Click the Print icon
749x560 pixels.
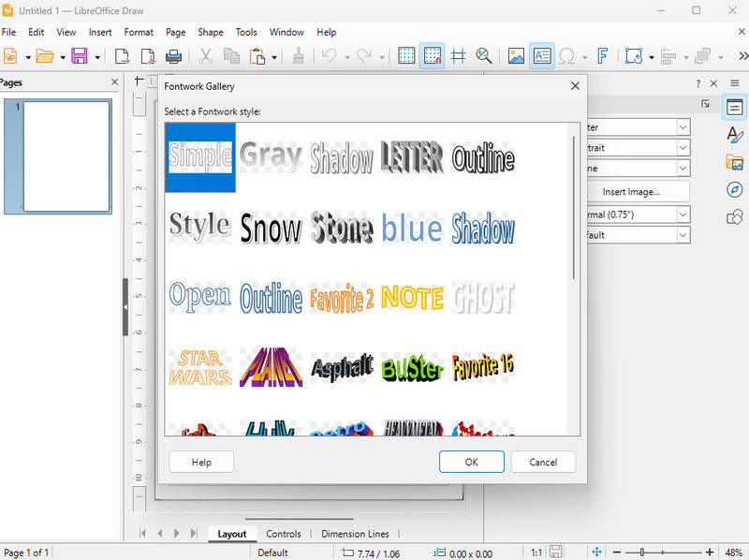173,56
